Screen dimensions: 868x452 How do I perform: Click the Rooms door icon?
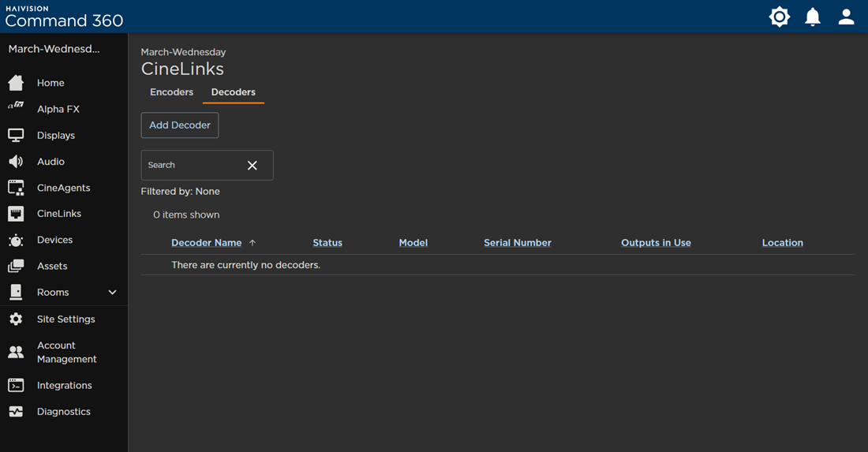tap(16, 292)
